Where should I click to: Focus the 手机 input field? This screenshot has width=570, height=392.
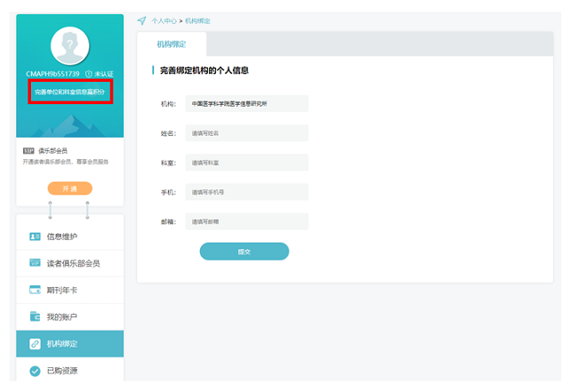coord(247,192)
